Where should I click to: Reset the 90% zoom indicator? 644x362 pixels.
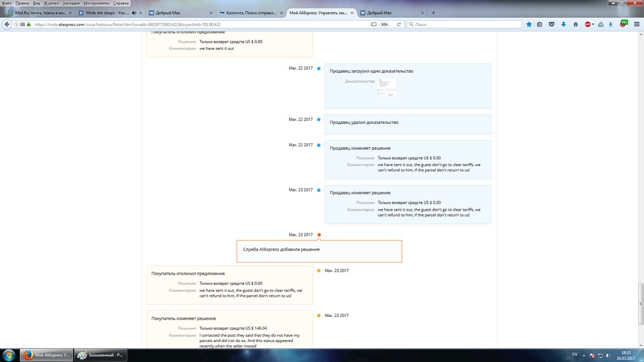click(x=385, y=24)
